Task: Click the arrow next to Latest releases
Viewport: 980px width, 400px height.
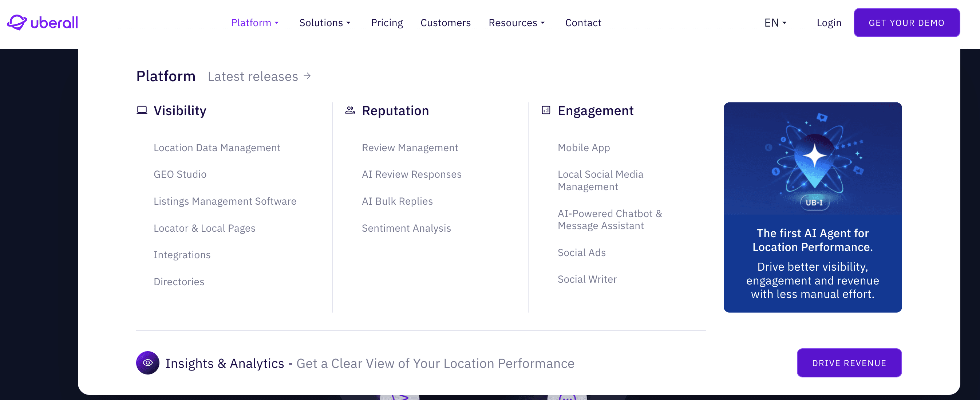Action: [307, 76]
